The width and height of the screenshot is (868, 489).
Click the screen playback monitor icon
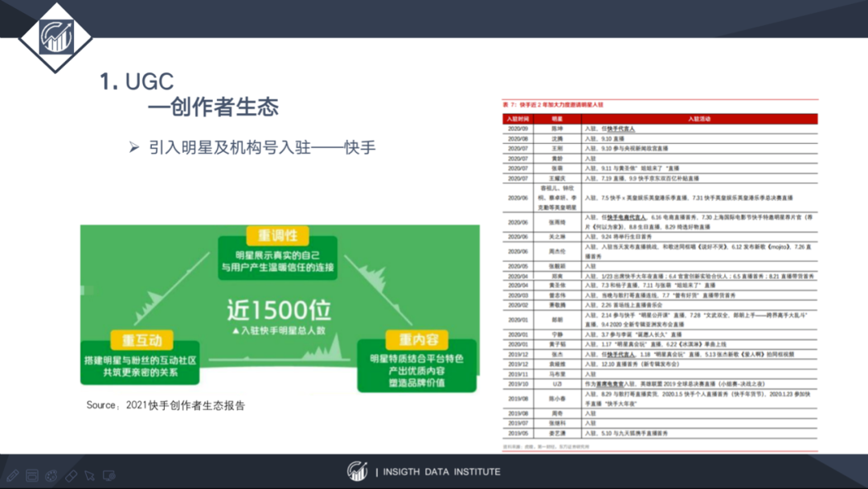[x=109, y=475]
